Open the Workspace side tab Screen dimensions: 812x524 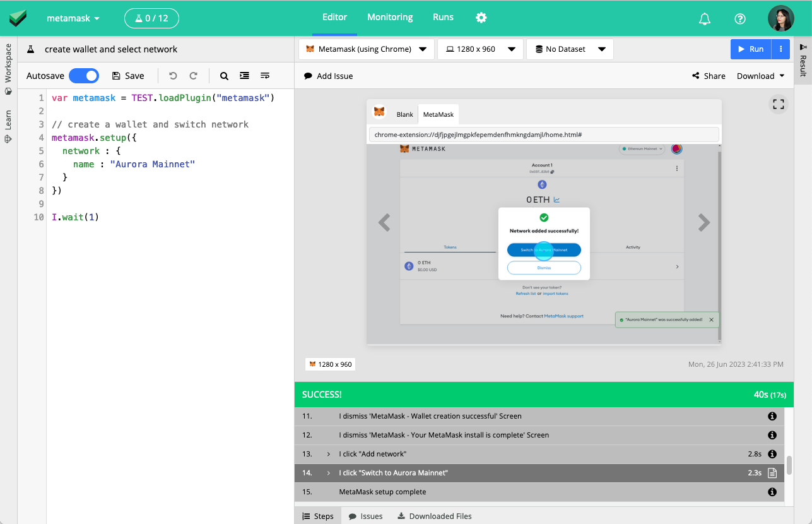pyautogui.click(x=8, y=69)
